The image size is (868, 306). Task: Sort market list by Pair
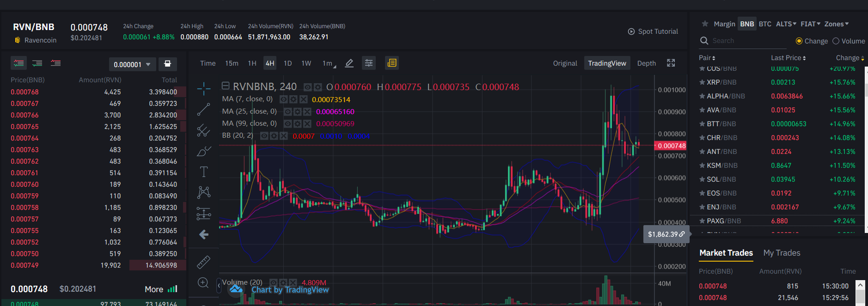point(707,58)
